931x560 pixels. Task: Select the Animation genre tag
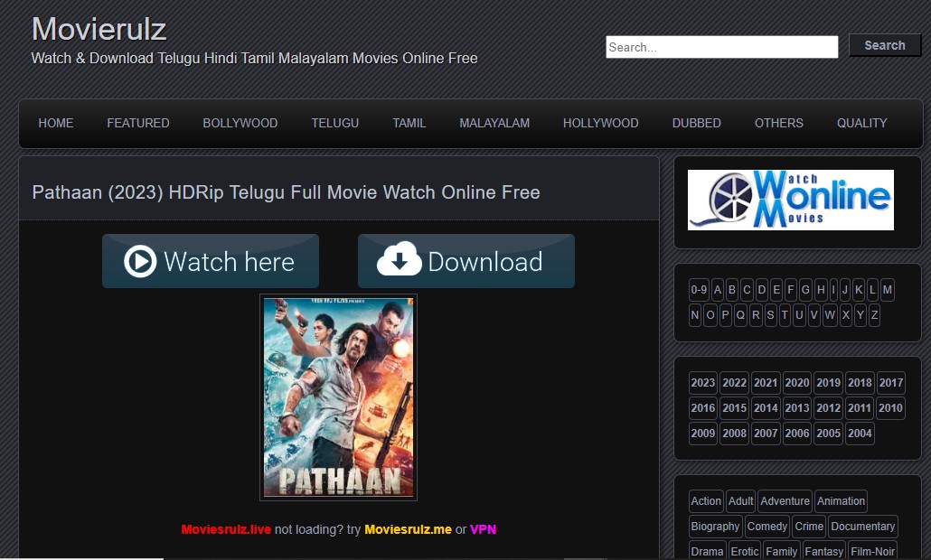[x=841, y=501]
